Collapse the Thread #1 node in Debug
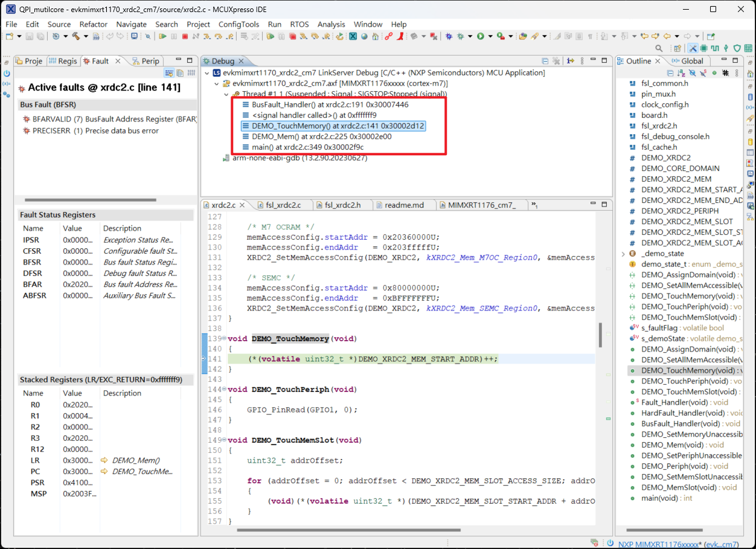Screen dimensions: 756x549 pos(226,94)
